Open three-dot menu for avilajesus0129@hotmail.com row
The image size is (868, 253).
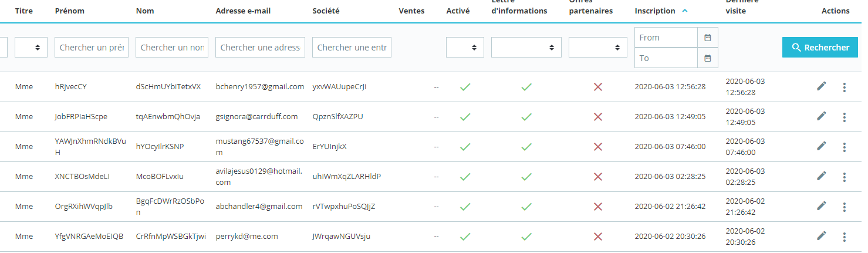845,177
